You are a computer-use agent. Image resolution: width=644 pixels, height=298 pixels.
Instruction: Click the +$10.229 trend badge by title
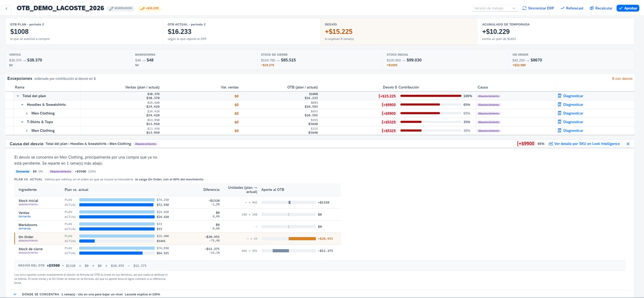coord(149,8)
